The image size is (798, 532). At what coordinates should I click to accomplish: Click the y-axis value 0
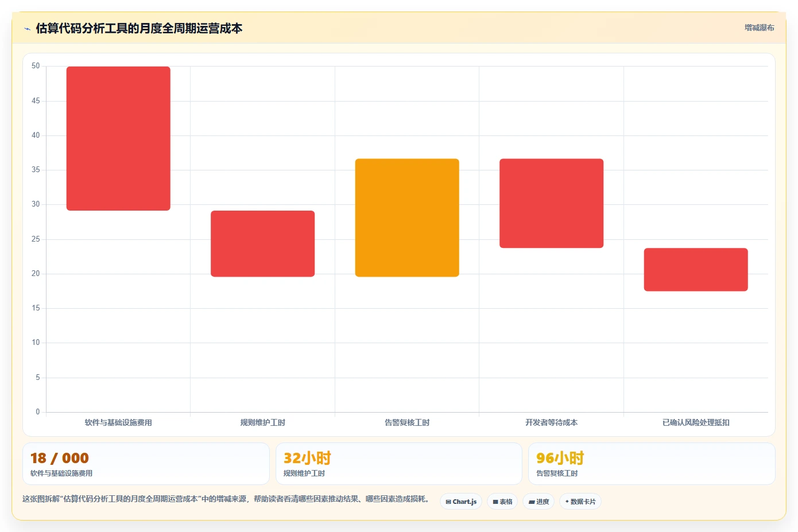coord(38,411)
